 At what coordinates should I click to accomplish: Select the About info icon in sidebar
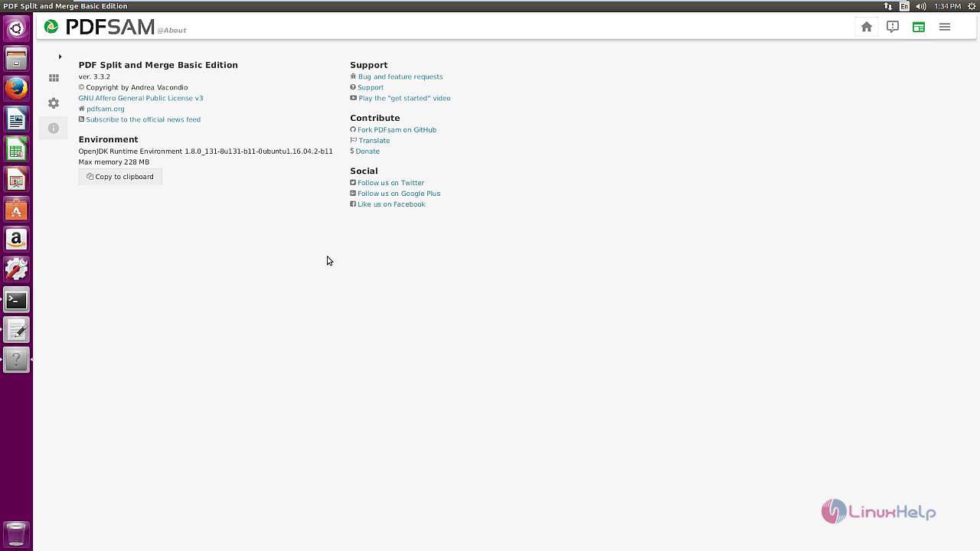[x=54, y=129]
